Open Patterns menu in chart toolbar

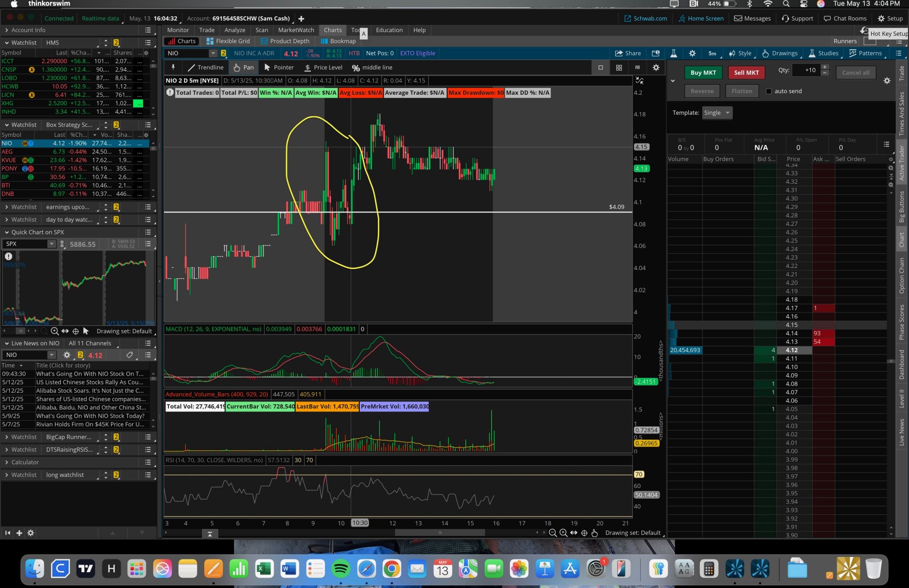[x=865, y=53]
